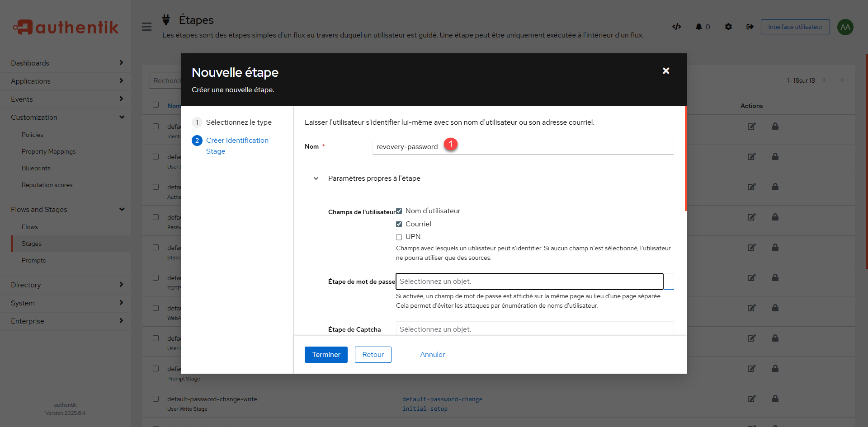This screenshot has width=868, height=427.
Task: Open the Étape de mot de passe dropdown
Action: click(x=529, y=282)
